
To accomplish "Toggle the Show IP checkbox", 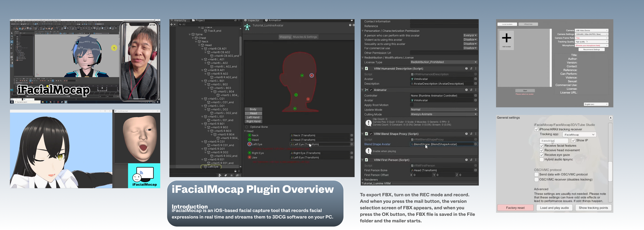I will click(573, 140).
